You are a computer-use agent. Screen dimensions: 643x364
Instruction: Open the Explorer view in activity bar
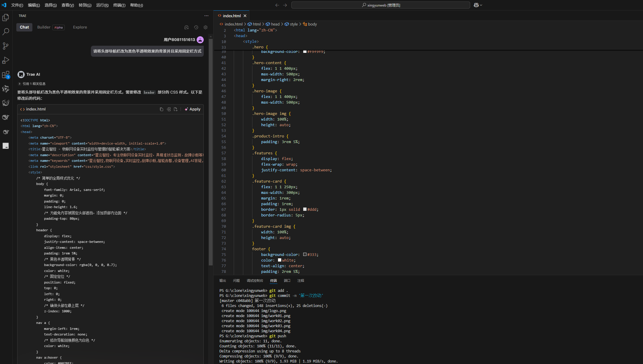point(6,18)
